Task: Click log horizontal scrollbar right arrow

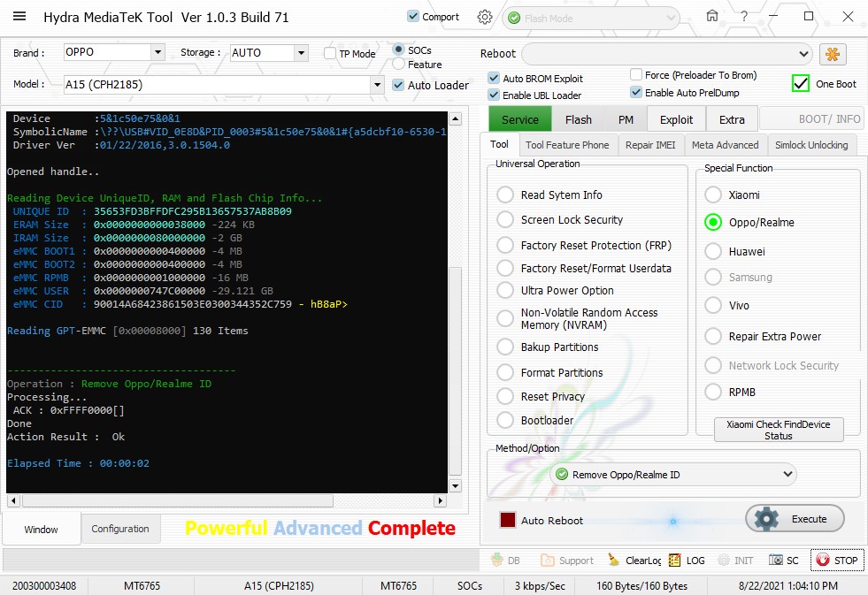Action: pyautogui.click(x=440, y=500)
